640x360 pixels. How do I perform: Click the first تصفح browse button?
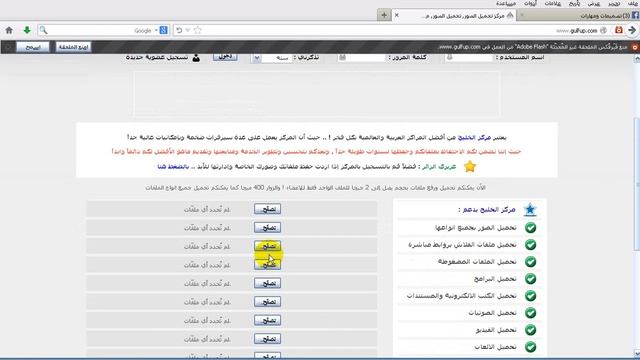pos(267,209)
